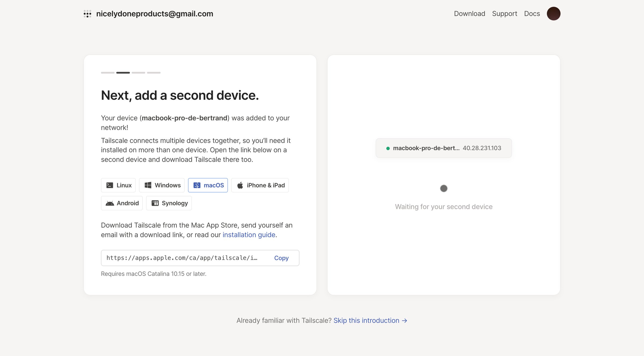Jump to the third progress step indicator
The image size is (644, 356).
click(138, 73)
